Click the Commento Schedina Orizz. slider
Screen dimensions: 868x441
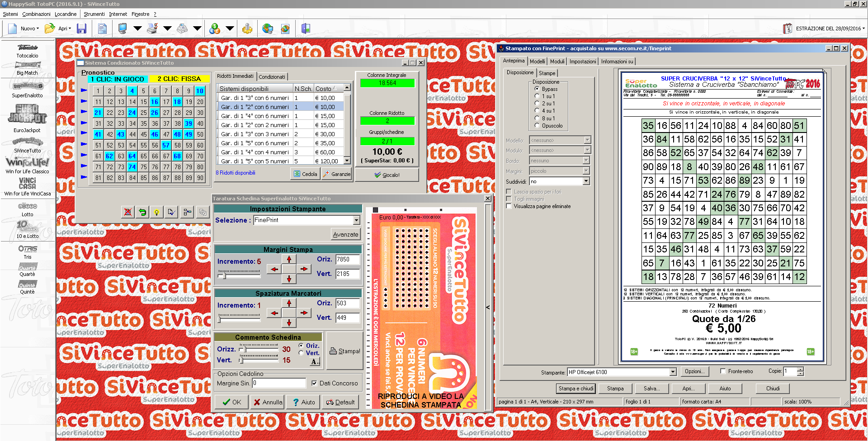point(259,349)
